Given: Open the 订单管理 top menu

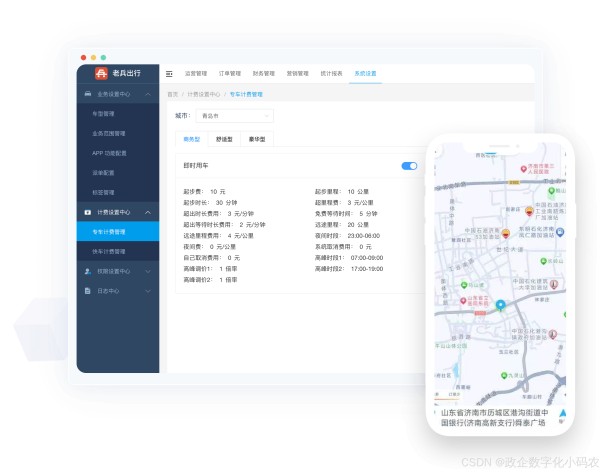Looking at the screenshot, I should pos(230,73).
